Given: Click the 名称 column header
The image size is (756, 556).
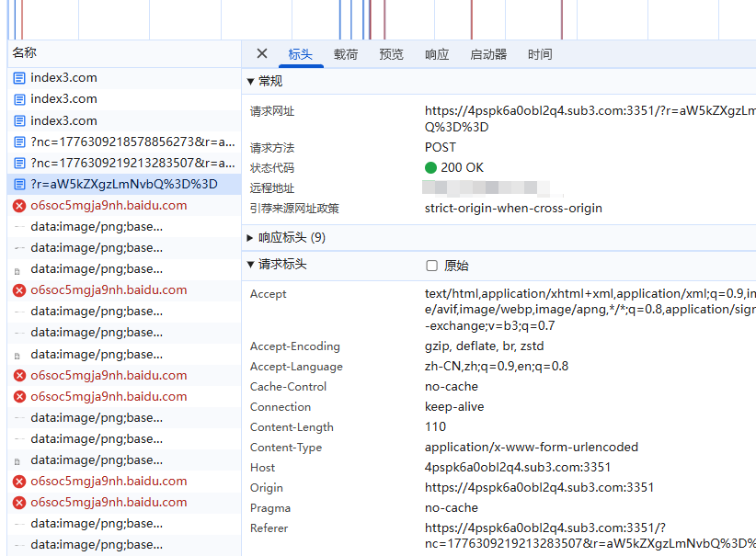Looking at the screenshot, I should click(x=25, y=53).
